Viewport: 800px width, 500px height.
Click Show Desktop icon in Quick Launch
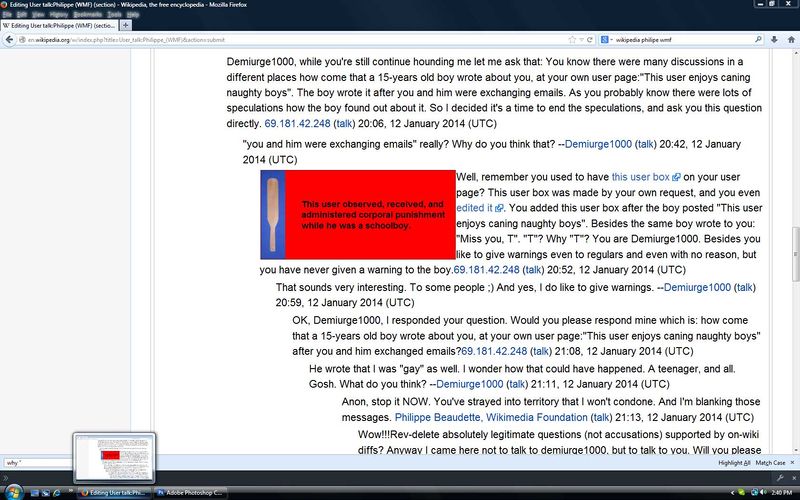pyautogui.click(x=35, y=493)
